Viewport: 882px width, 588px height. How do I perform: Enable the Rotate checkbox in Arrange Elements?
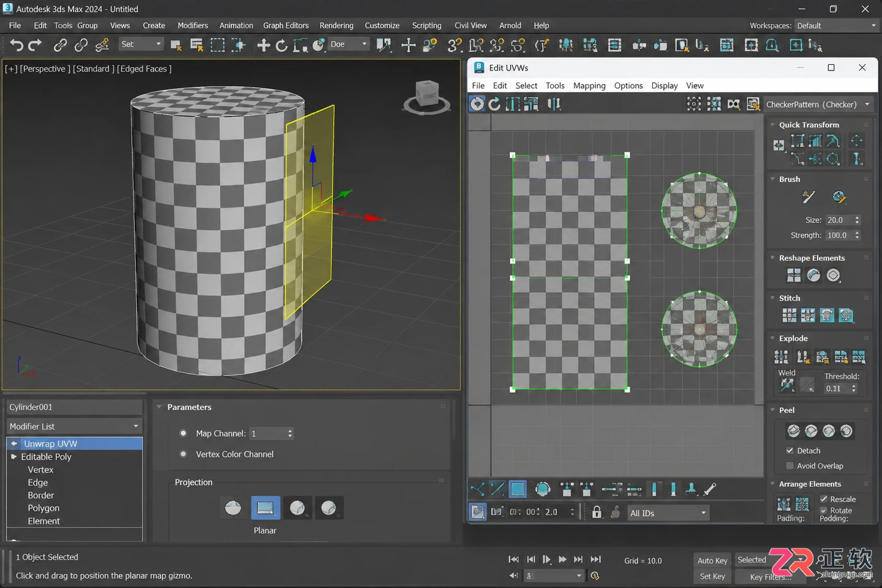point(824,510)
